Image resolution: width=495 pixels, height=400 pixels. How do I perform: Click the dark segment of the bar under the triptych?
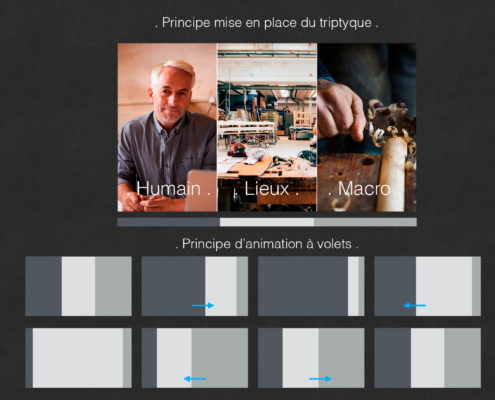click(169, 222)
